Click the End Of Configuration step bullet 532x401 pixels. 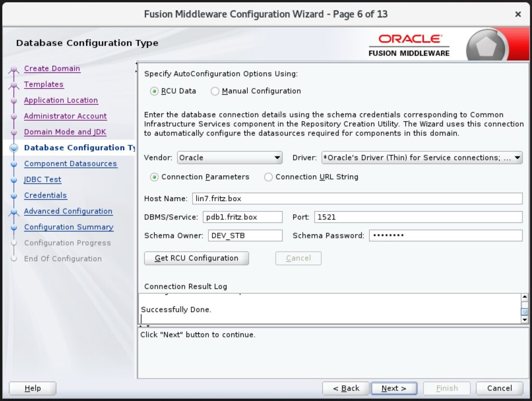click(x=14, y=258)
